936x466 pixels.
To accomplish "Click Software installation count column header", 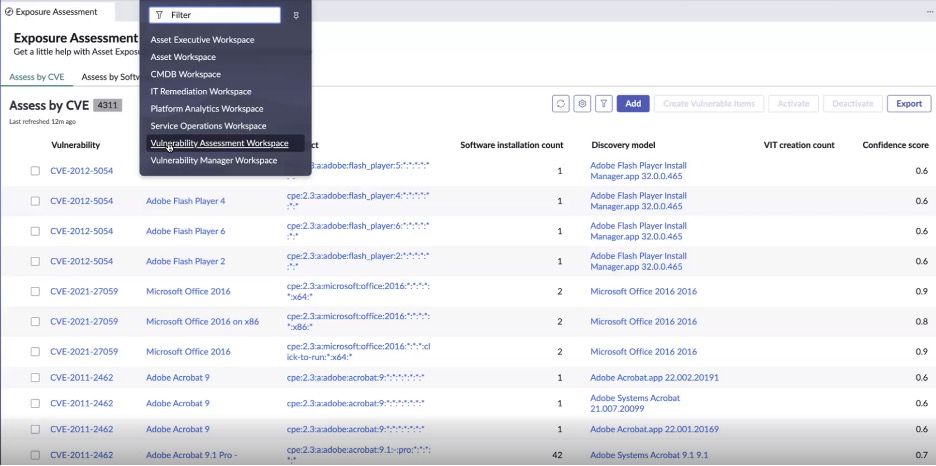I will coord(512,145).
